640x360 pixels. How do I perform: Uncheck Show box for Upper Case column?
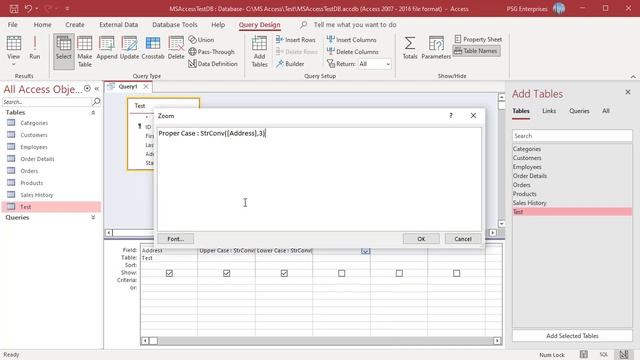pos(227,273)
